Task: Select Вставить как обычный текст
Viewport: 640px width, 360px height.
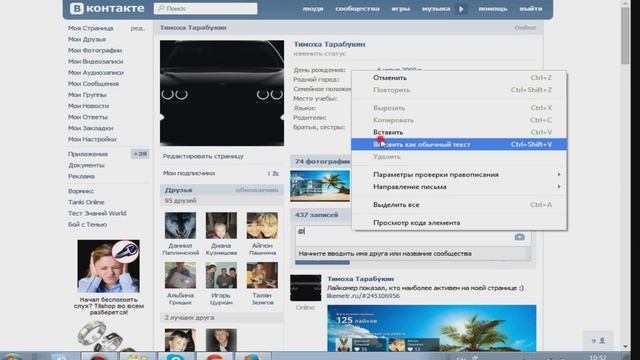Action: tap(459, 144)
